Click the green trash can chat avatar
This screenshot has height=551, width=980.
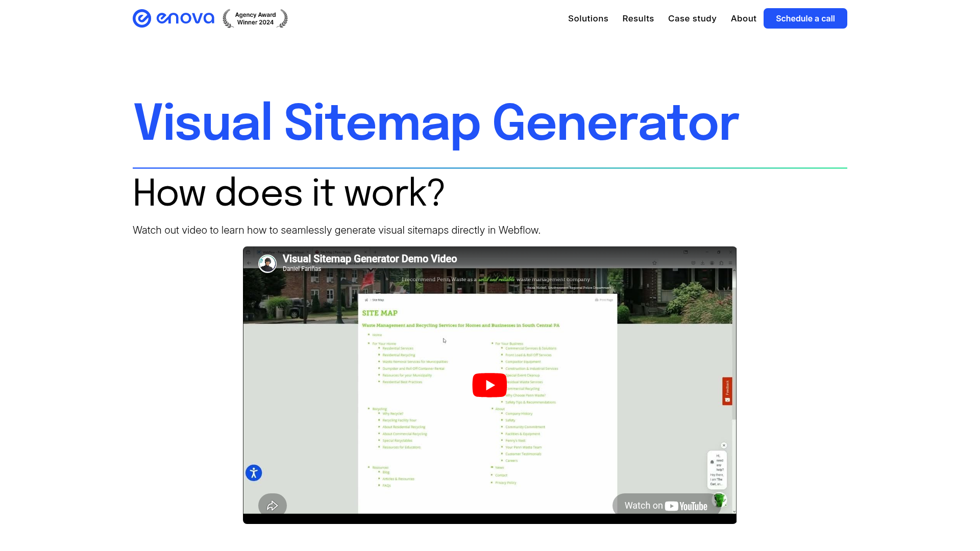pos(720,499)
